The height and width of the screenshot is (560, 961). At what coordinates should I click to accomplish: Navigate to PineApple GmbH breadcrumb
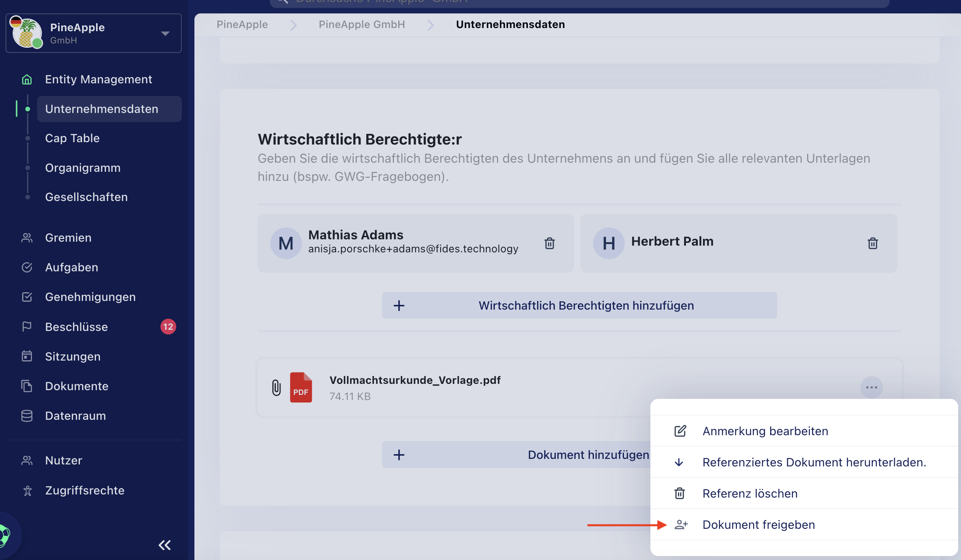362,24
